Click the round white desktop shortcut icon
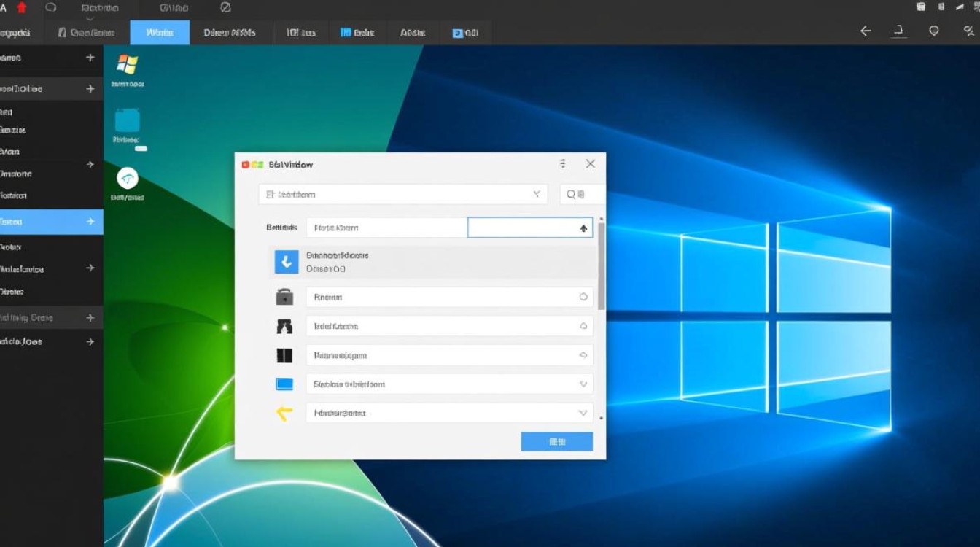The image size is (980, 547). click(128, 179)
